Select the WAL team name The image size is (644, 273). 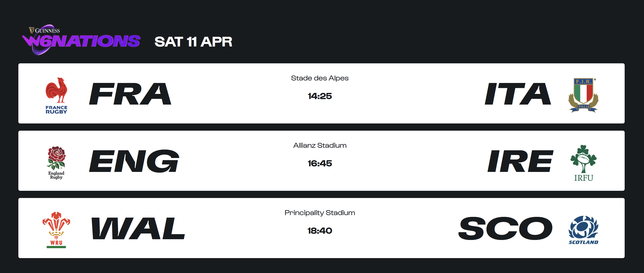(x=138, y=228)
